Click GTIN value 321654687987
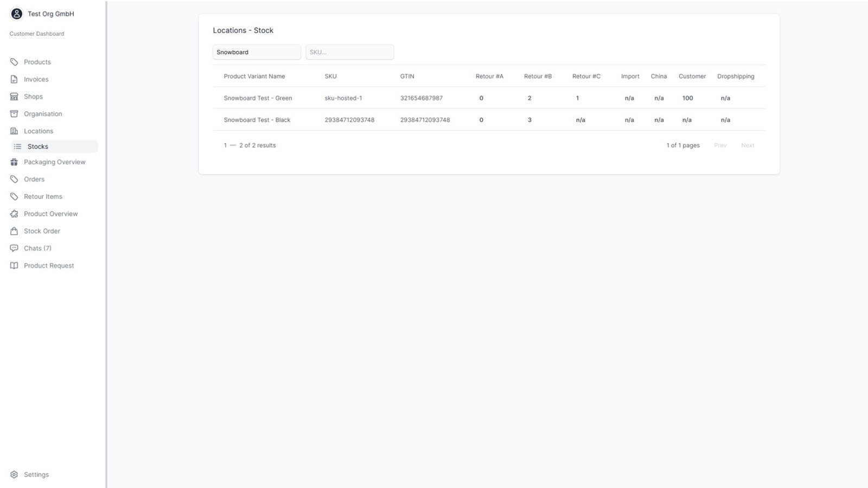 (422, 98)
